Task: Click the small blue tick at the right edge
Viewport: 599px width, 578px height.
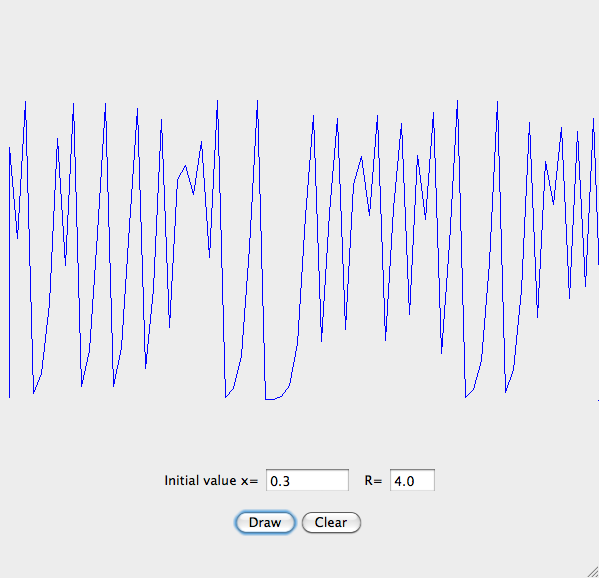Action: (598, 400)
